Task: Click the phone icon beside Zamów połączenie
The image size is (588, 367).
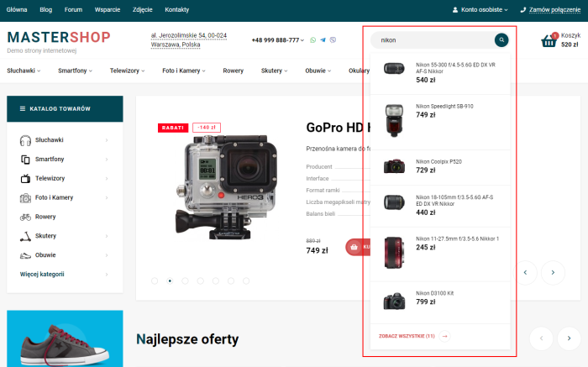Action: pyautogui.click(x=523, y=10)
